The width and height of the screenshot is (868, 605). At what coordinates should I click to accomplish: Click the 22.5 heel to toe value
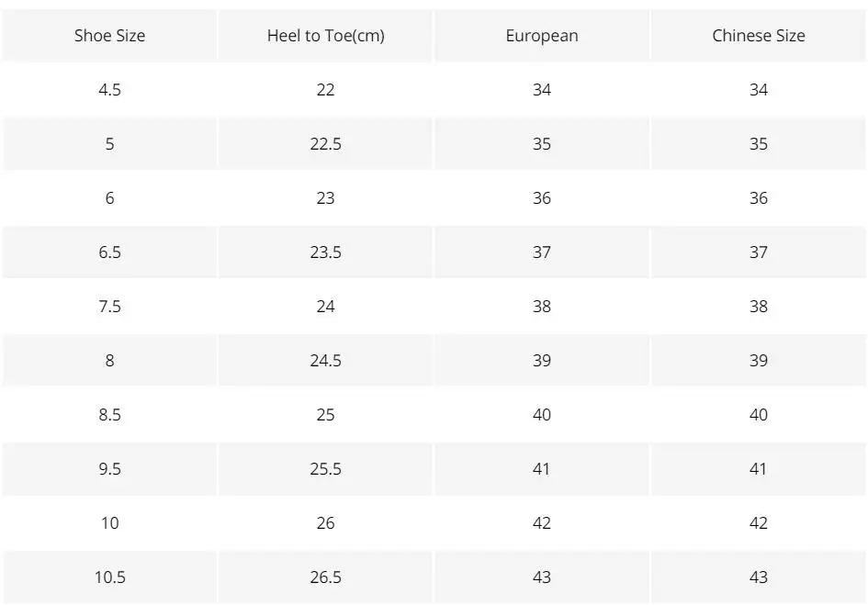point(325,144)
